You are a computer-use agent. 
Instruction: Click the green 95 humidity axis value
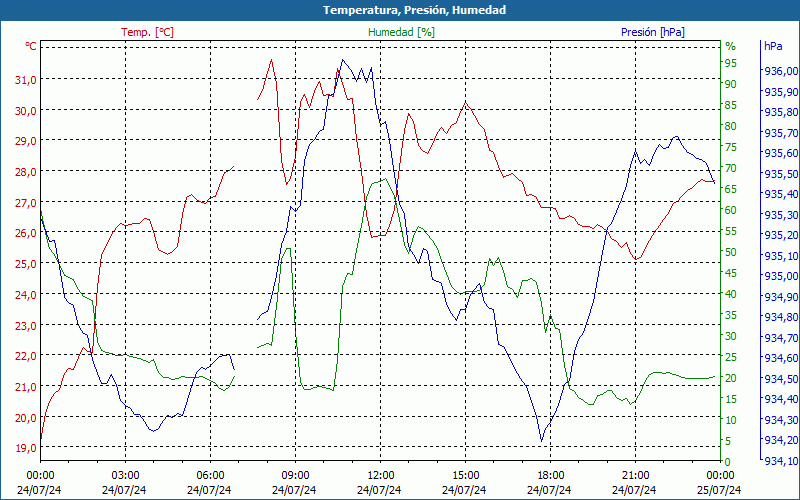(x=731, y=63)
